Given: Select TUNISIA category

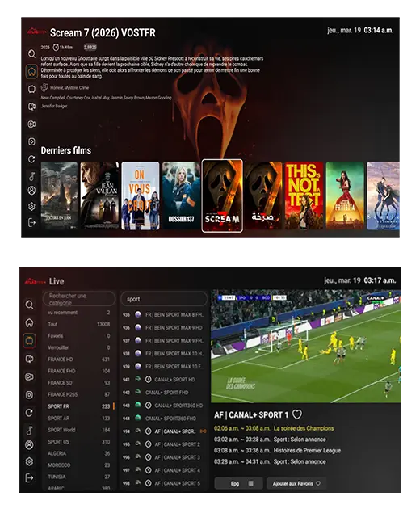Looking at the screenshot, I should pyautogui.click(x=79, y=477).
